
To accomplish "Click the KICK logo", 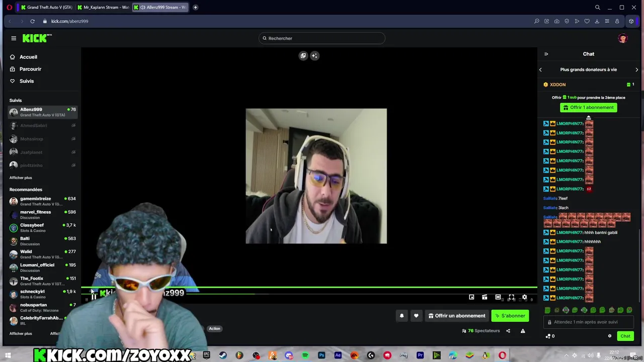I will click(37, 38).
